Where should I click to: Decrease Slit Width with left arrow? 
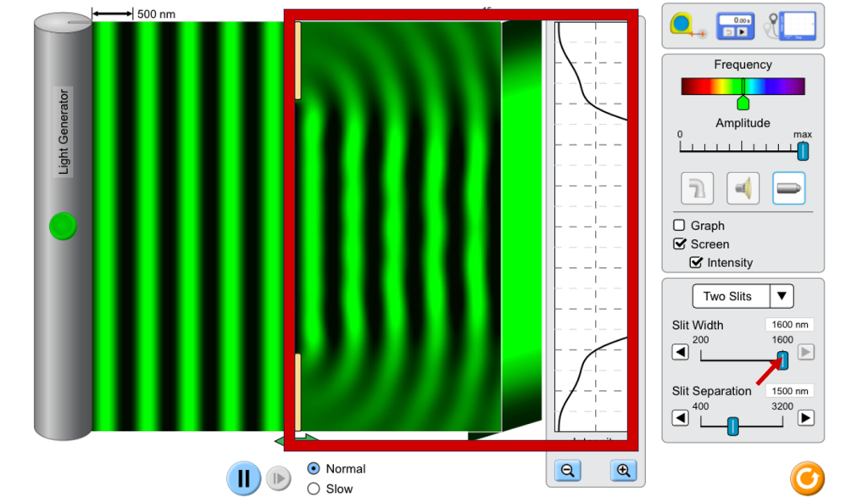680,352
